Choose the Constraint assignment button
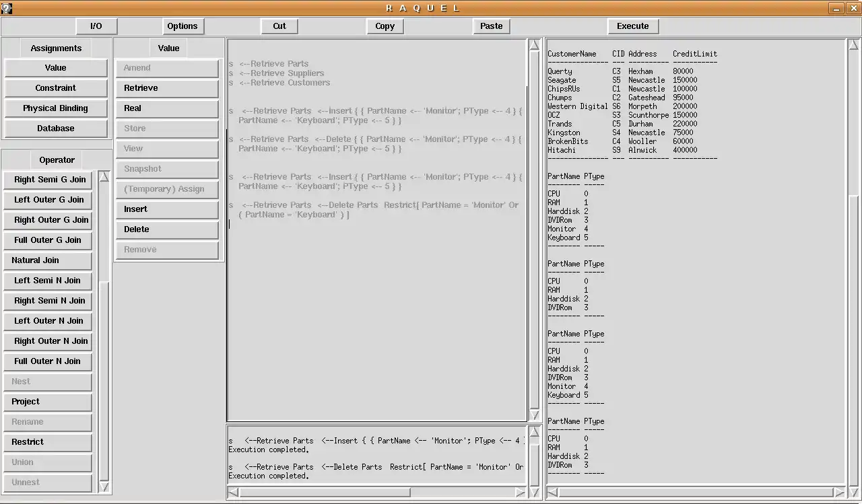Image resolution: width=862 pixels, height=504 pixels. [56, 88]
